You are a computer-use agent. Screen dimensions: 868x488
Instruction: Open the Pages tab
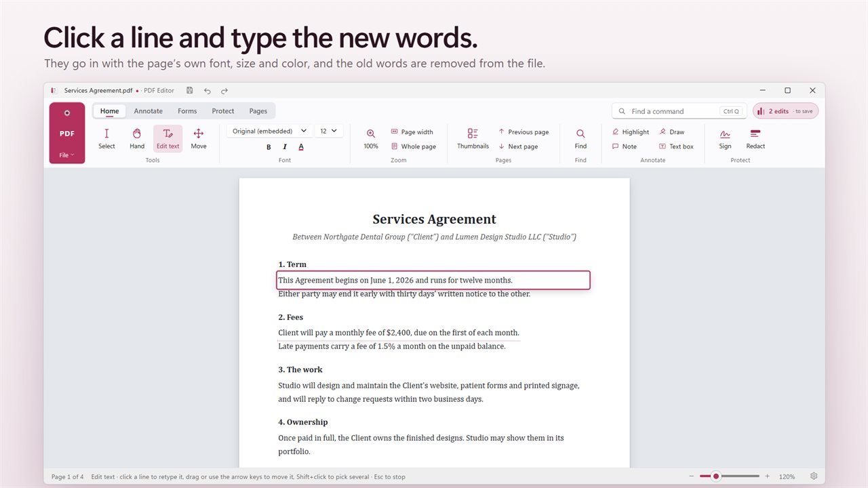coord(258,111)
